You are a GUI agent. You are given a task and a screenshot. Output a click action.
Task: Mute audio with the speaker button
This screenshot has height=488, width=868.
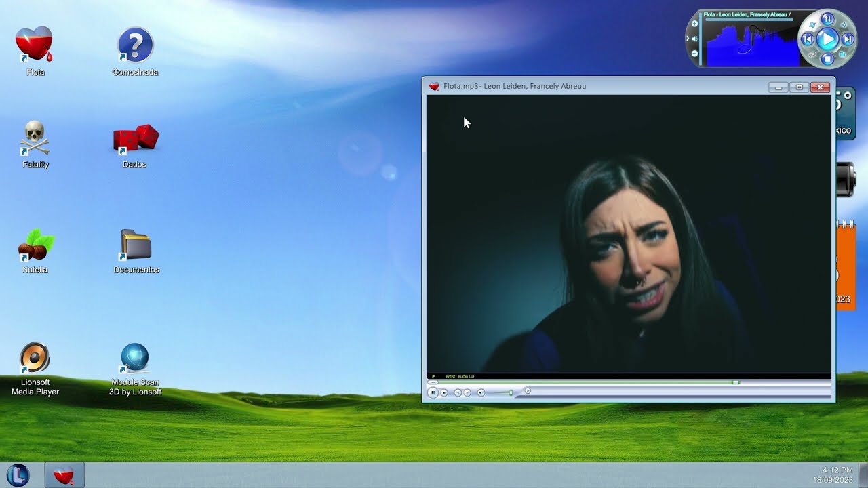481,392
